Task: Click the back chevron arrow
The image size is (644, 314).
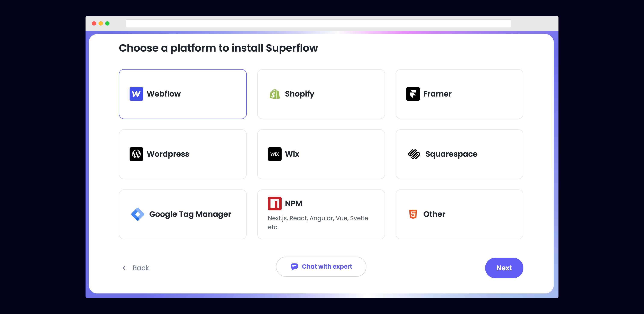Action: click(124, 268)
